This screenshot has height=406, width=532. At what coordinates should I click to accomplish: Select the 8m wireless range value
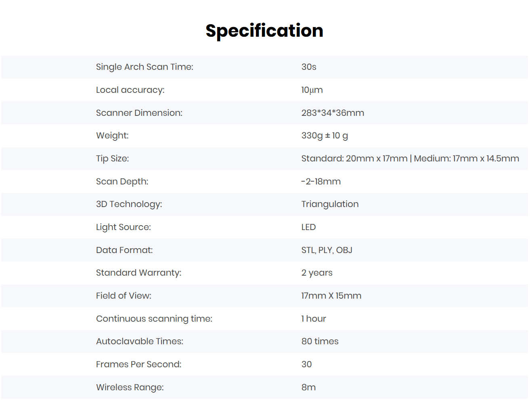tap(308, 387)
